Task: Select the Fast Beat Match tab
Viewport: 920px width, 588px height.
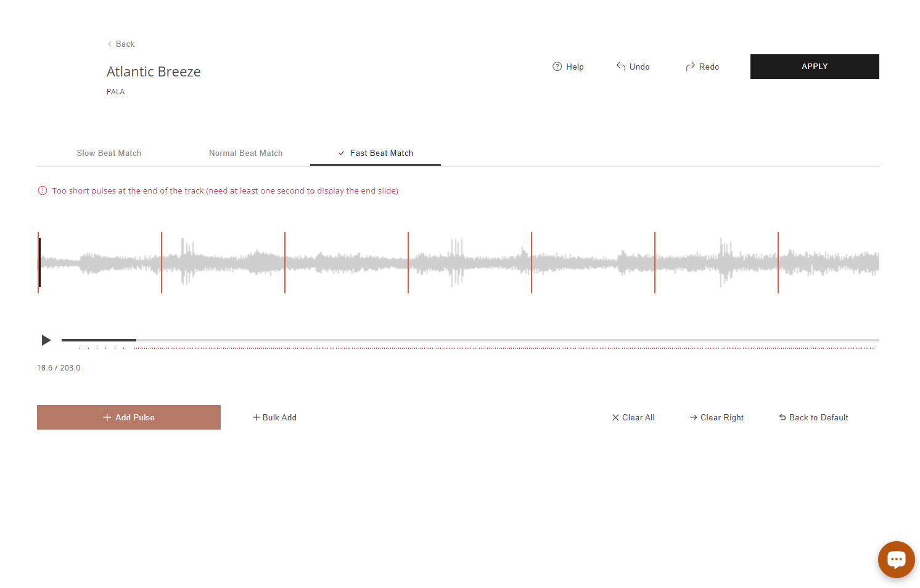Action: pyautogui.click(x=376, y=153)
